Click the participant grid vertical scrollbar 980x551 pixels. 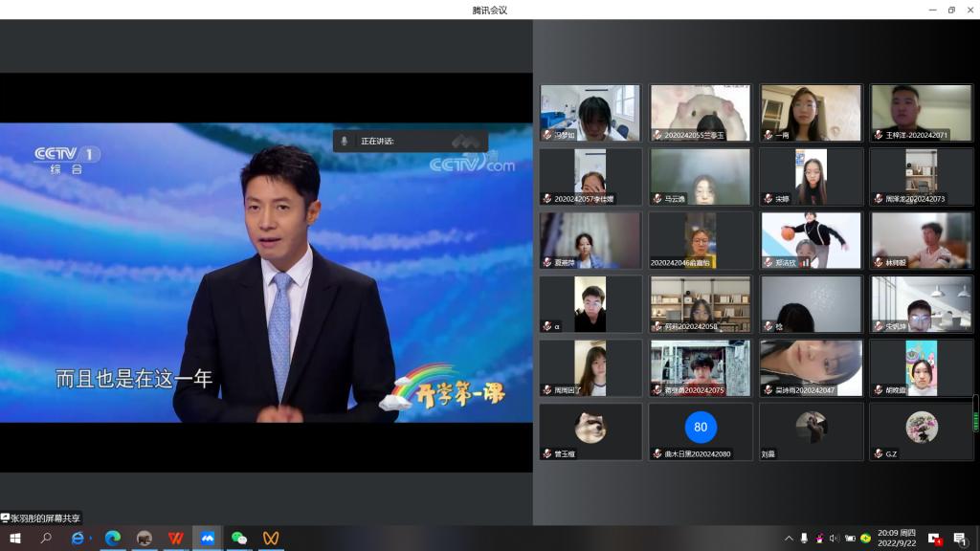975,413
